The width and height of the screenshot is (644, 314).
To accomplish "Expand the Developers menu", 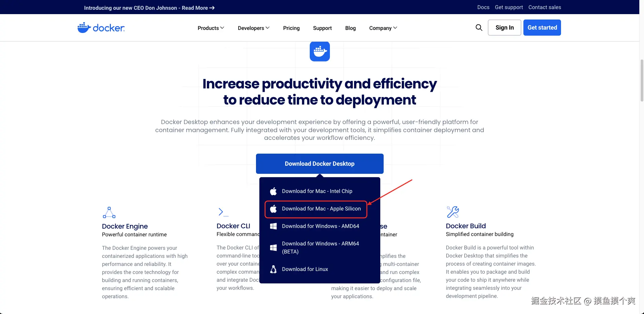I will tap(254, 28).
